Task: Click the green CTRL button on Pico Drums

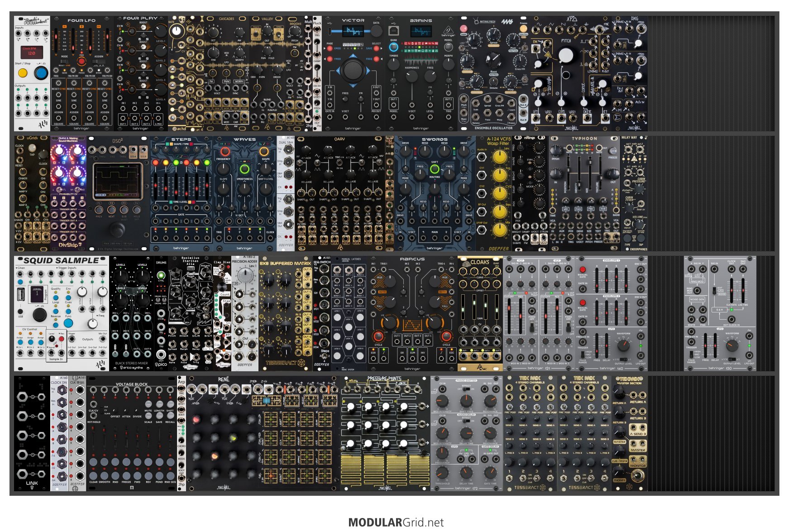Action: pos(161,275)
